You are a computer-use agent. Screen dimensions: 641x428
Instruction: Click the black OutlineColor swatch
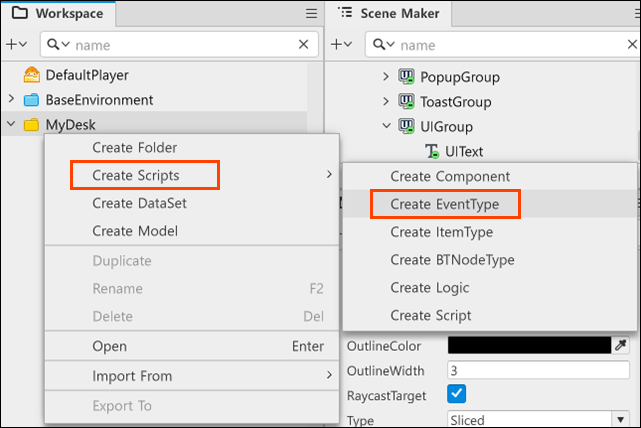[529, 345]
